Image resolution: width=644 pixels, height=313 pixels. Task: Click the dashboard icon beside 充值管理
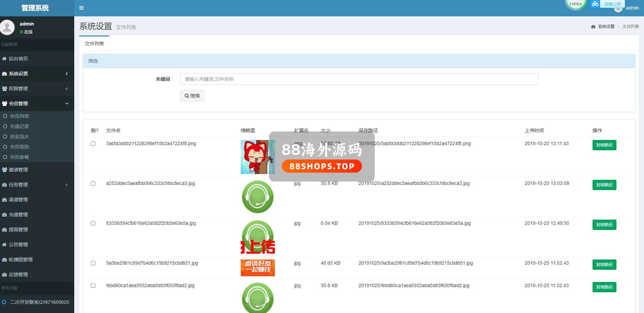[4, 215]
